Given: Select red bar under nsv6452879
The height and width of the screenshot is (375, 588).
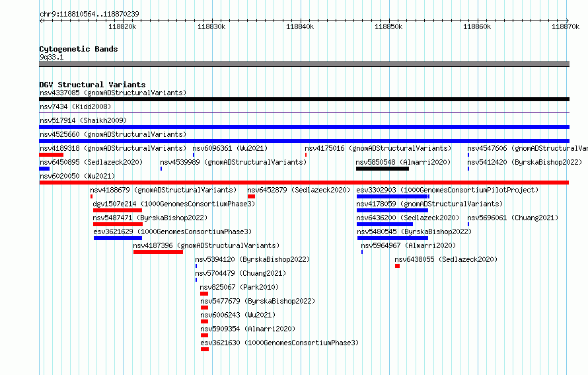Looking at the screenshot, I should (251, 196).
